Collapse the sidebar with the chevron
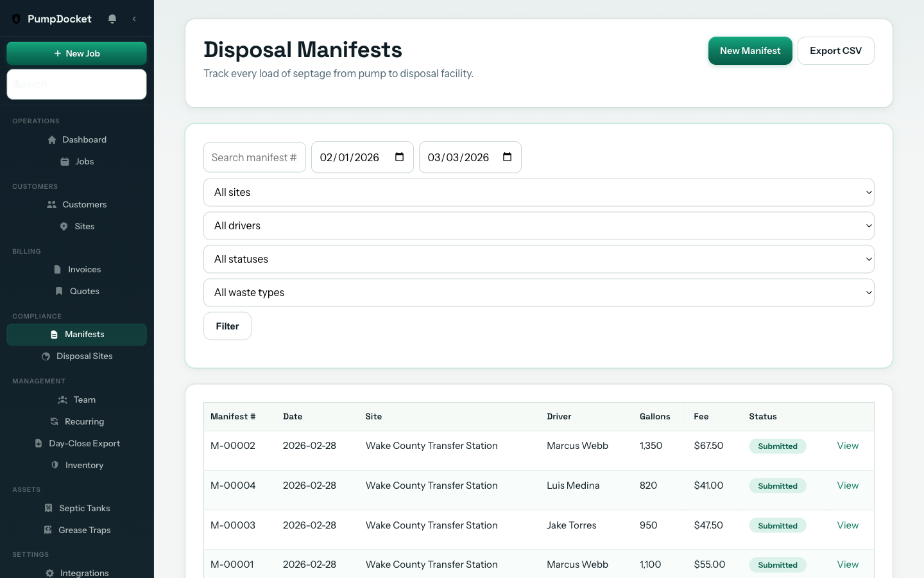 click(x=134, y=19)
